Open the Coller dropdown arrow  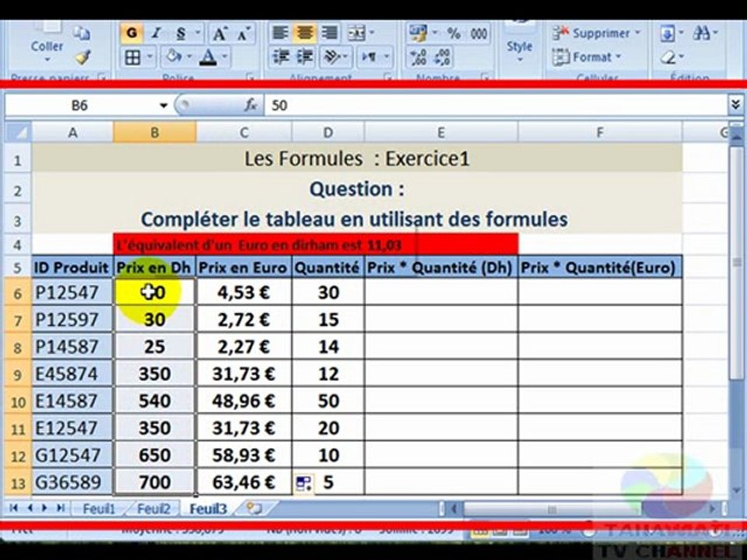[x=47, y=61]
